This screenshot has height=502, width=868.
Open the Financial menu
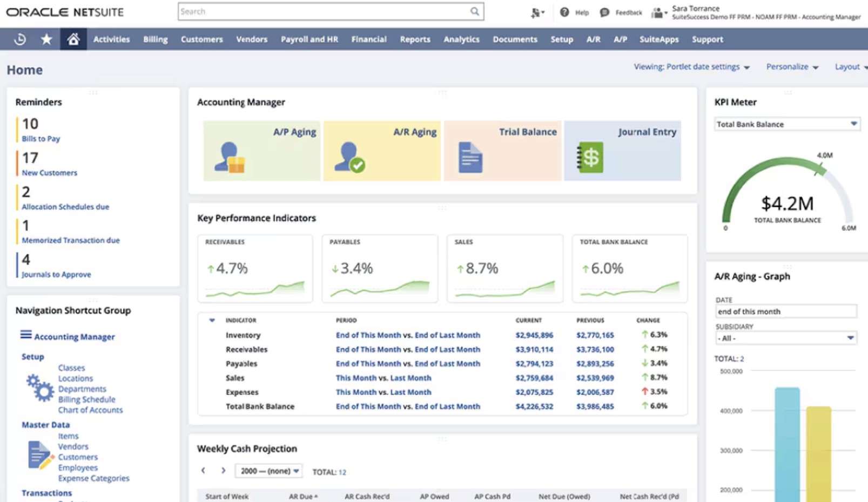[369, 39]
